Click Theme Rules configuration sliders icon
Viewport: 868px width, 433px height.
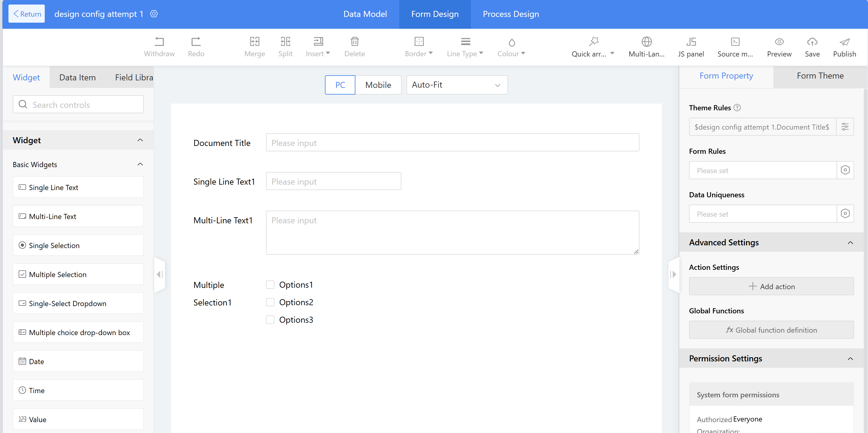(845, 127)
